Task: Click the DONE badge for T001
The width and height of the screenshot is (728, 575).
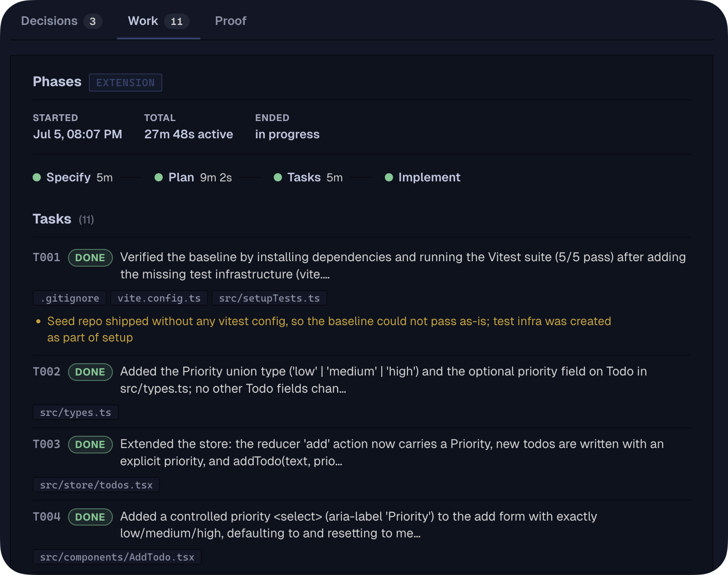Action: 90,258
